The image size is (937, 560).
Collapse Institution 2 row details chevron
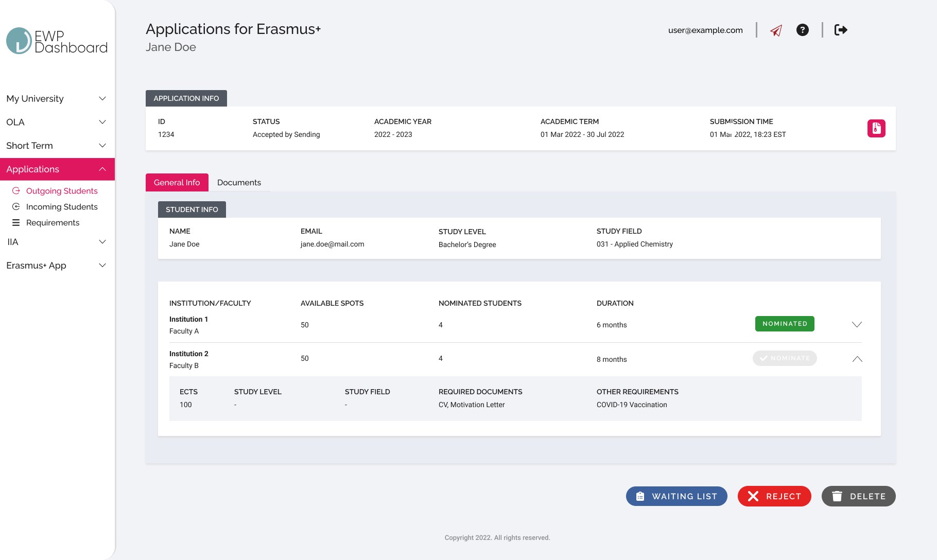point(857,359)
